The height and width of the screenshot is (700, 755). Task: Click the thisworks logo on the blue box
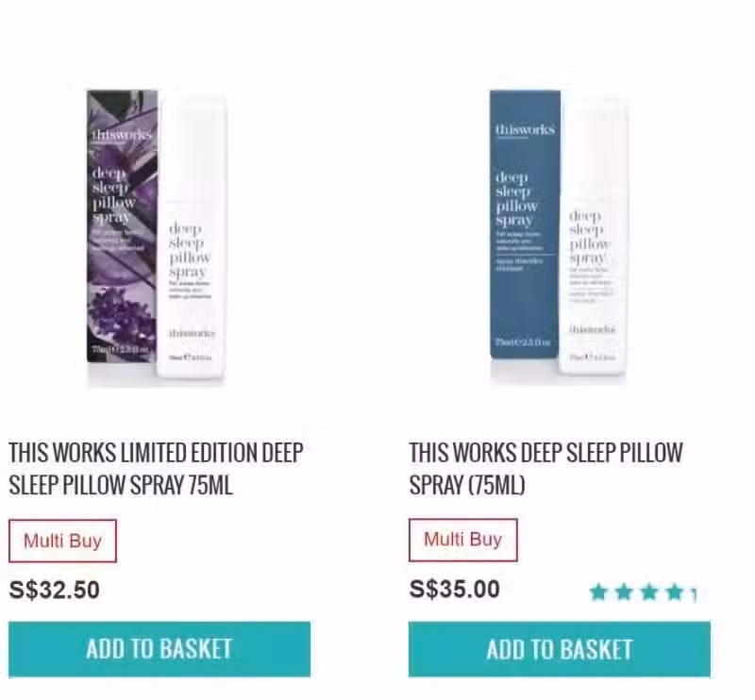point(525,129)
